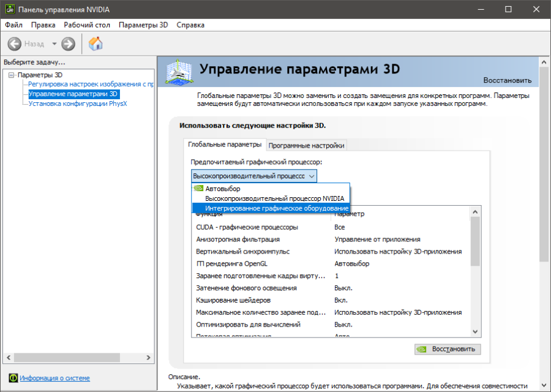
Task: Open the Back history dropdown arrow
Action: point(54,44)
